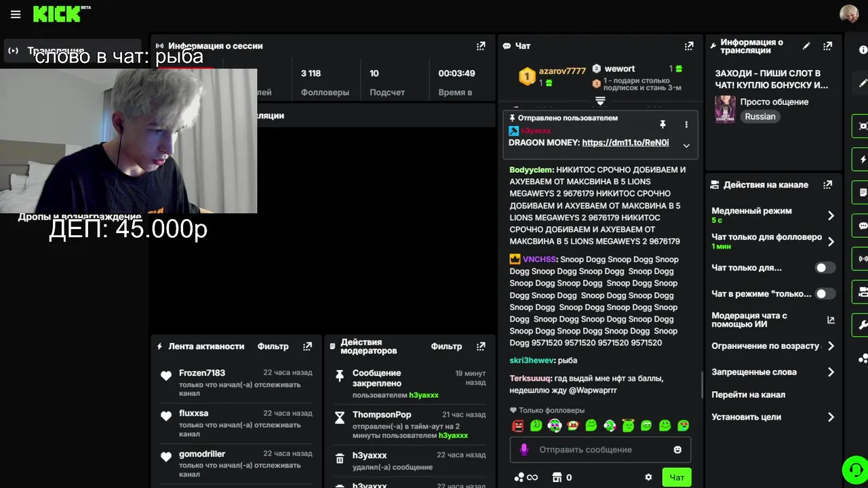Edit stream information with pencil icon
868x488 pixels.
806,46
